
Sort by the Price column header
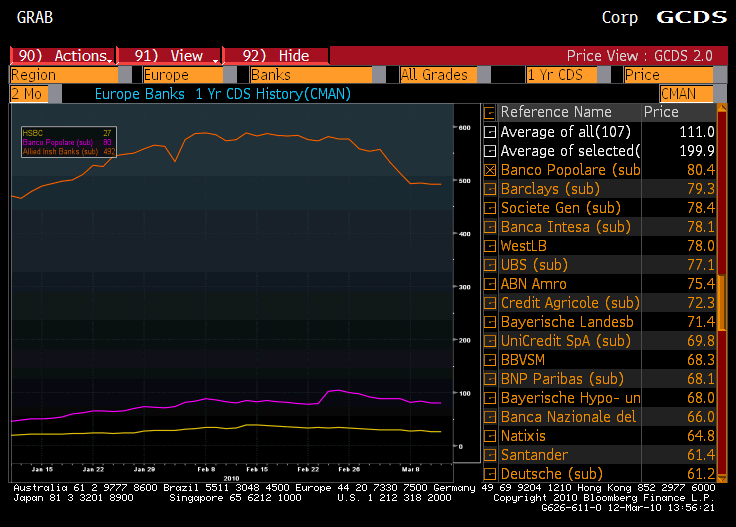click(661, 112)
